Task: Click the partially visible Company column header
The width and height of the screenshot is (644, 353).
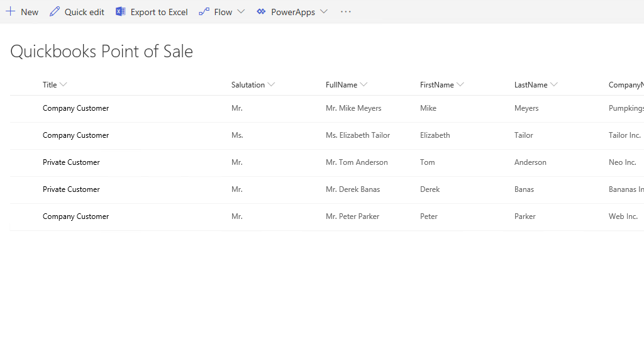Action: (626, 85)
